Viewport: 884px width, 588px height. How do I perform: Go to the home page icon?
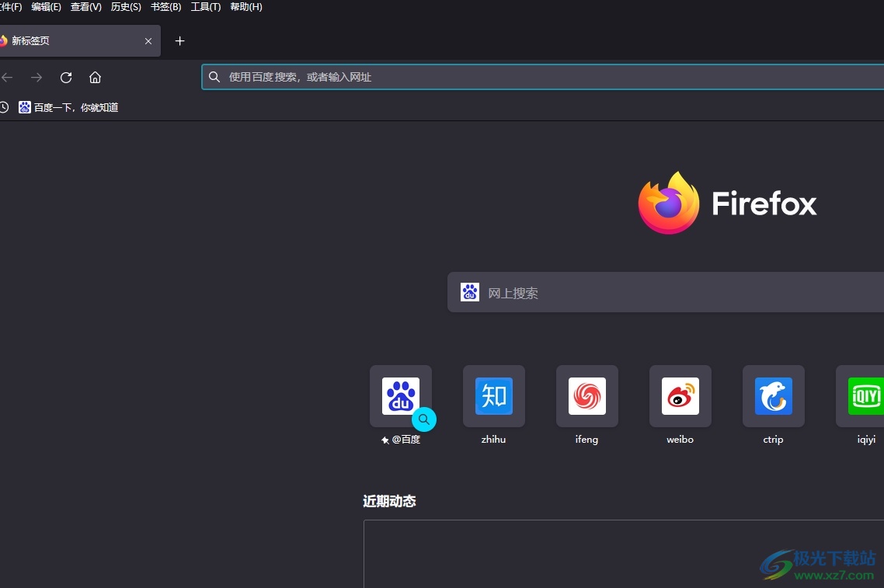[x=96, y=77]
